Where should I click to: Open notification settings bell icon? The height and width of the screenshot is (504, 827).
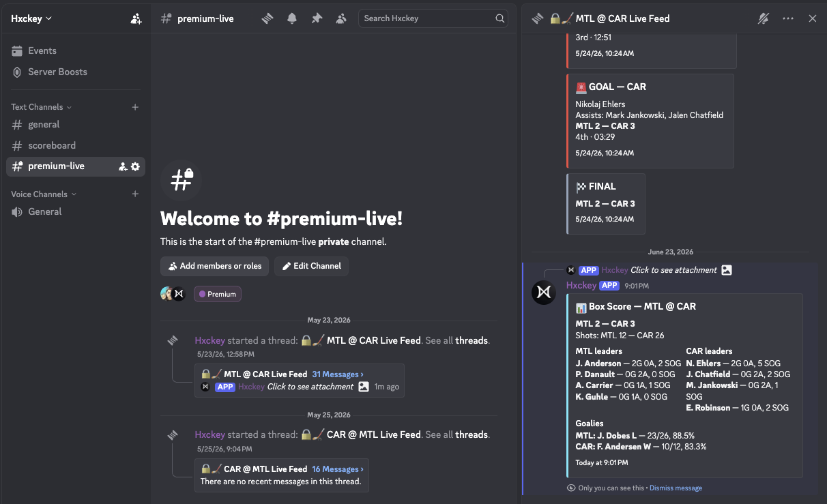pyautogui.click(x=292, y=18)
